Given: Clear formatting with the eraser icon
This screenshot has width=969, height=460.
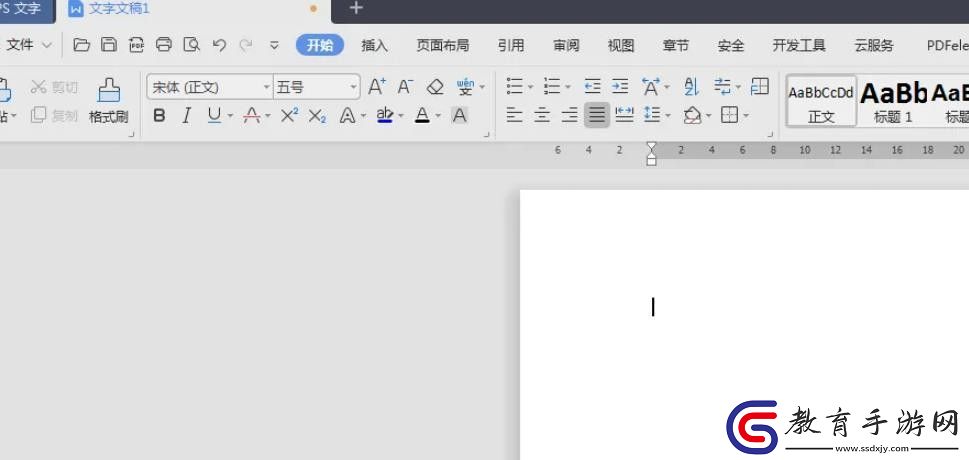Looking at the screenshot, I should pos(435,87).
